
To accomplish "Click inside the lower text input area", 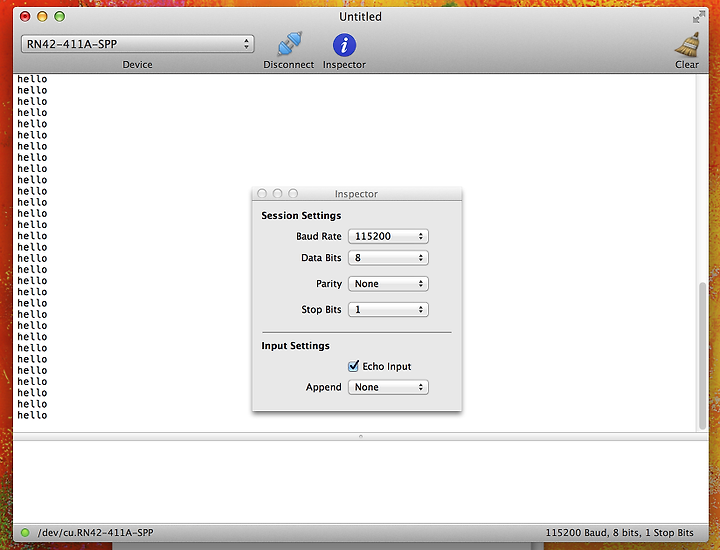I will click(x=360, y=481).
